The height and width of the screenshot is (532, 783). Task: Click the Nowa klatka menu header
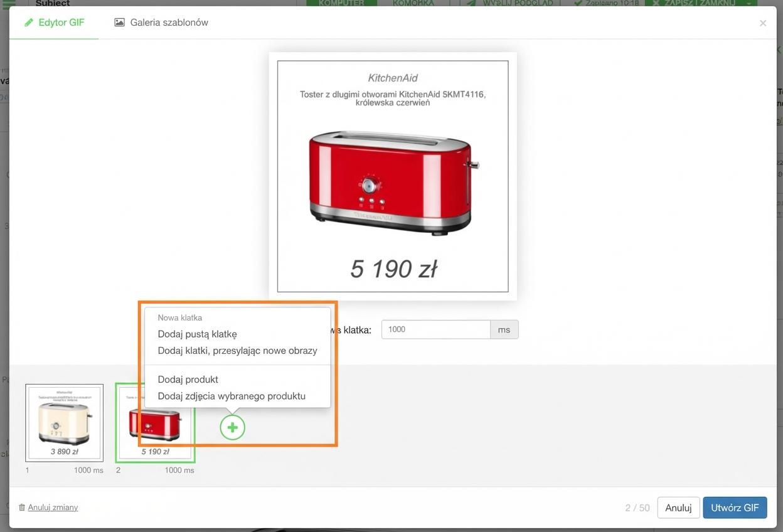click(179, 317)
